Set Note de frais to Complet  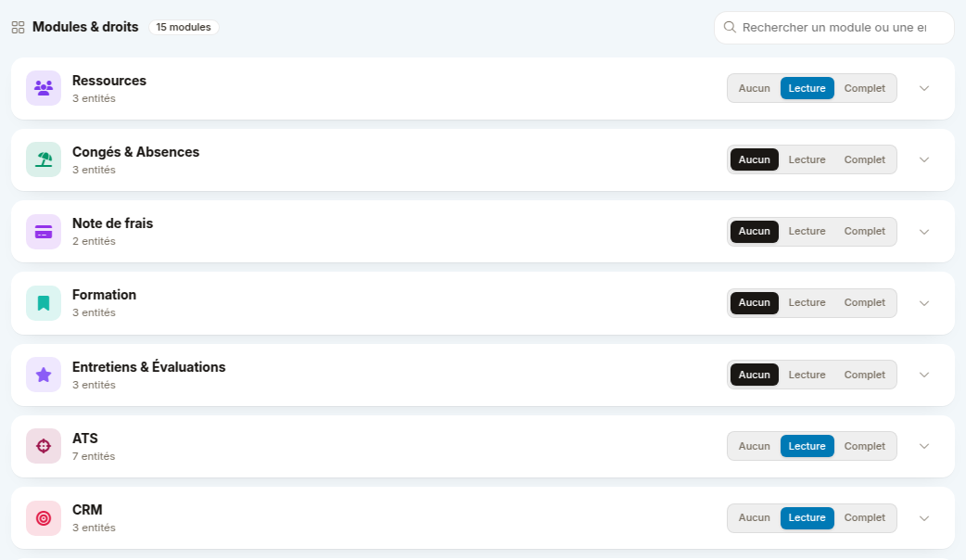click(864, 231)
